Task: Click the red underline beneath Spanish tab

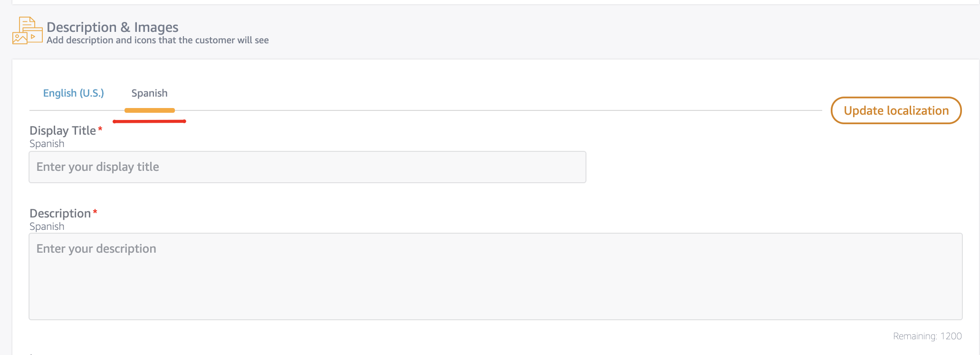Action: (x=149, y=121)
